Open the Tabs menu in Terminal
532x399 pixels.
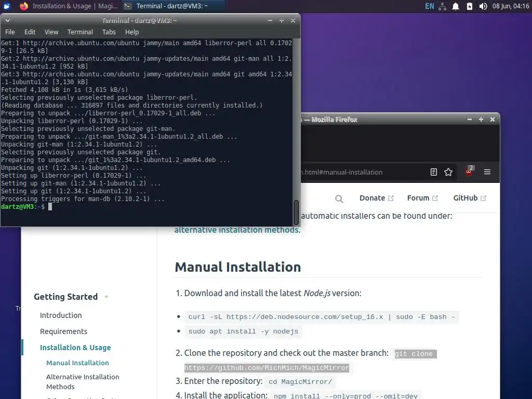(x=109, y=32)
